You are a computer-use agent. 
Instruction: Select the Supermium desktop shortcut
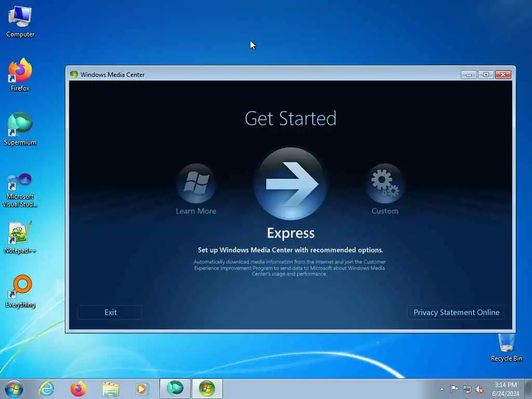click(x=20, y=129)
